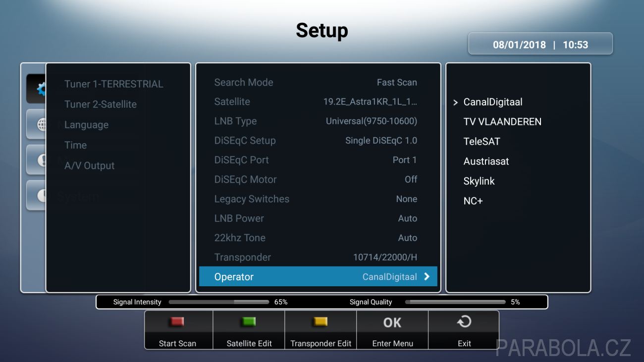Select CanalDigitaal in the operator list
This screenshot has height=362, width=644.
493,102
